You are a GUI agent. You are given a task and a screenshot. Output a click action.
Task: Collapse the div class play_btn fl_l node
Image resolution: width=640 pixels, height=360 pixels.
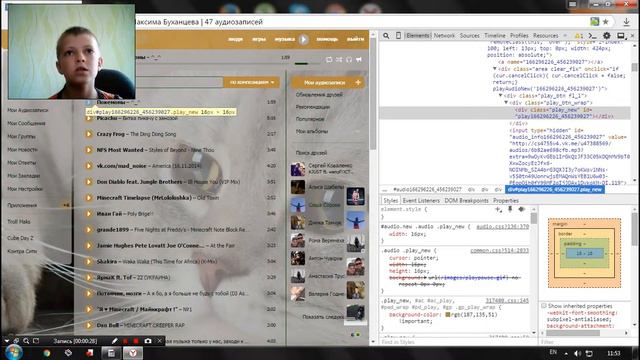pyautogui.click(x=500, y=96)
